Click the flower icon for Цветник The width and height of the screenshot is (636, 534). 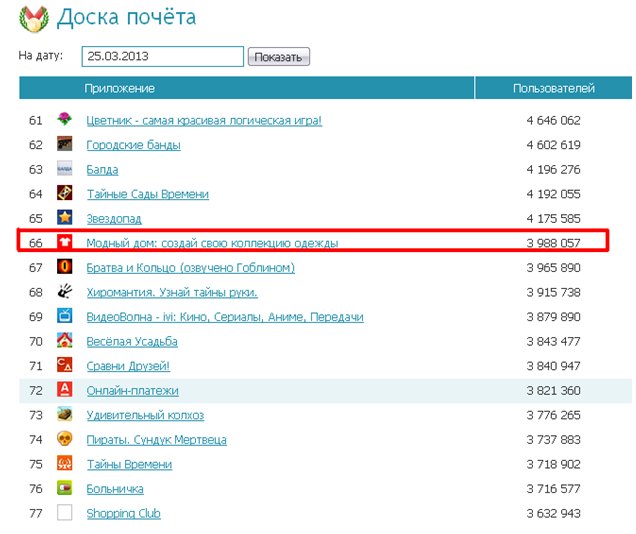(64, 119)
